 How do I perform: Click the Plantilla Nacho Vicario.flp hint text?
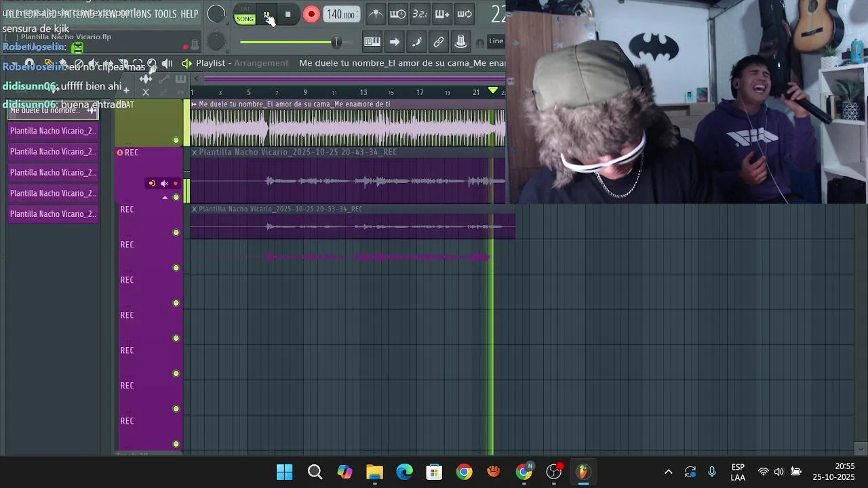66,37
